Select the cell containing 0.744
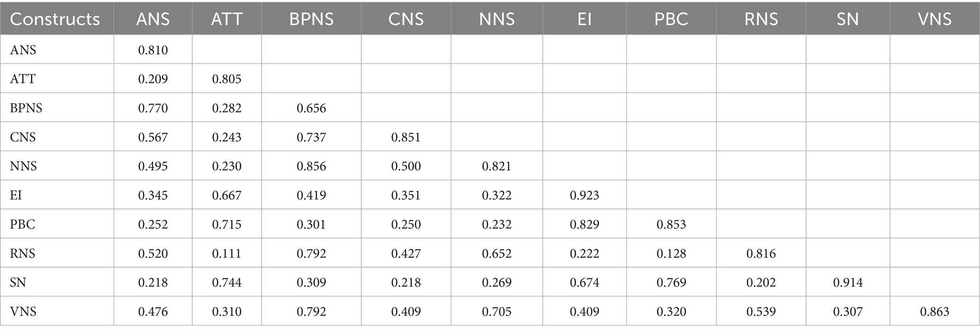 point(227,283)
